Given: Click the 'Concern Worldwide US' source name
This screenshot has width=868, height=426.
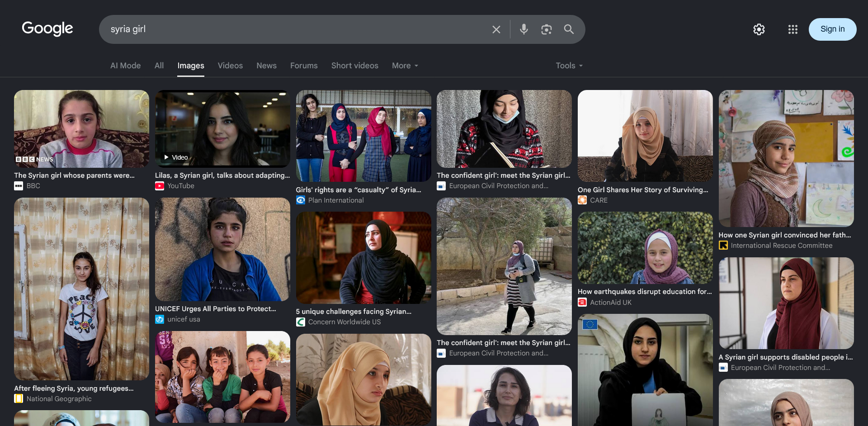Looking at the screenshot, I should coord(344,322).
